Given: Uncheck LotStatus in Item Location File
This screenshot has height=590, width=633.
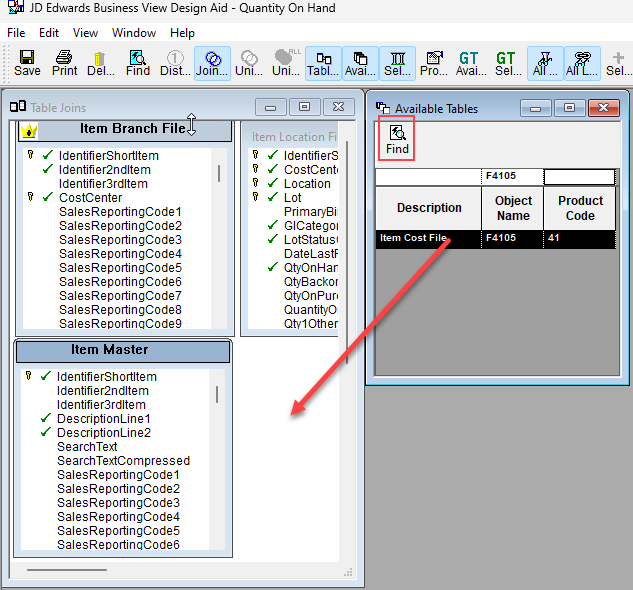Looking at the screenshot, I should [273, 239].
